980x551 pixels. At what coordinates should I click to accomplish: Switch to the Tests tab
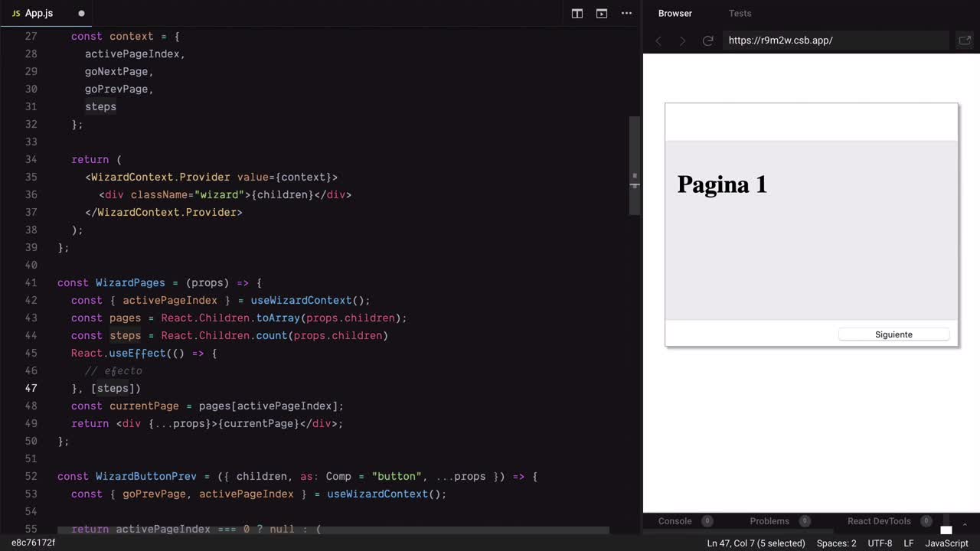[740, 13]
